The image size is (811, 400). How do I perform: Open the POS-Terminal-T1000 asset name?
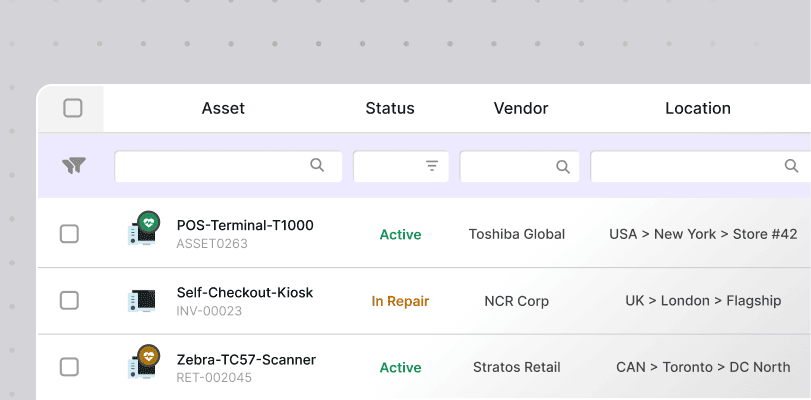(x=245, y=226)
